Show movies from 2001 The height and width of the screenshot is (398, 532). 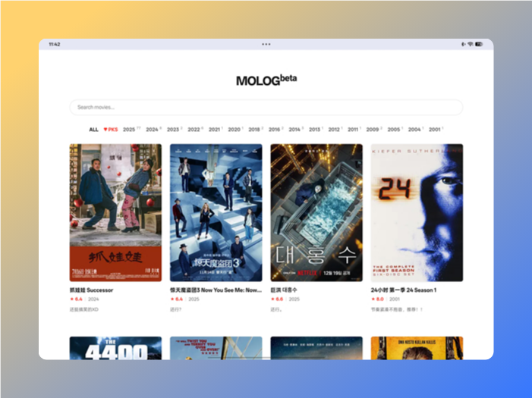pyautogui.click(x=435, y=130)
